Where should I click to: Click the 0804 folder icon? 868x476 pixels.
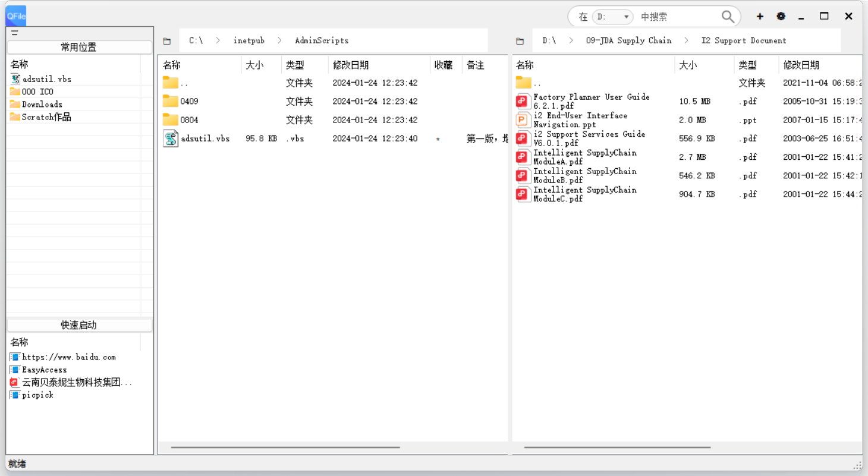coord(171,119)
